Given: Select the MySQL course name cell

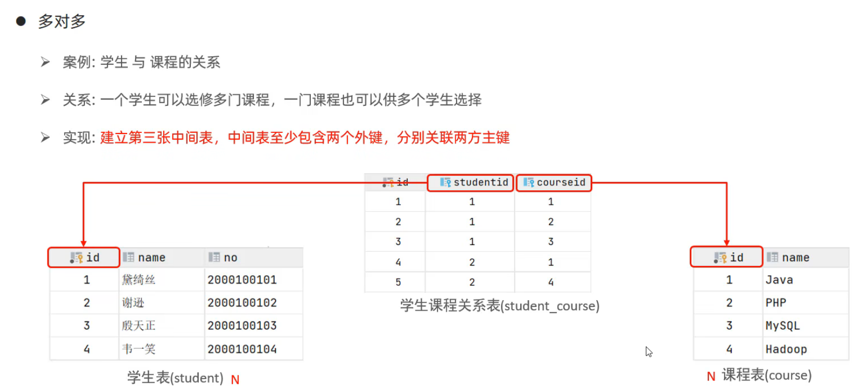Looking at the screenshot, I should click(806, 326).
